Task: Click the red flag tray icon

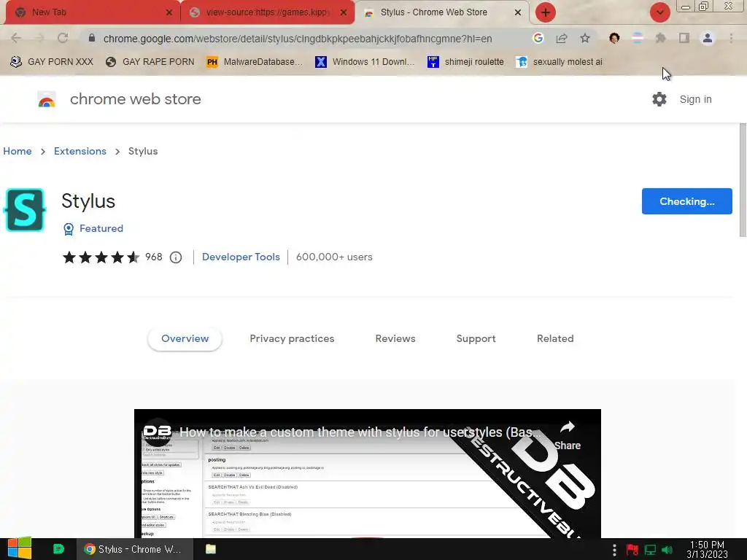Action: point(632,550)
